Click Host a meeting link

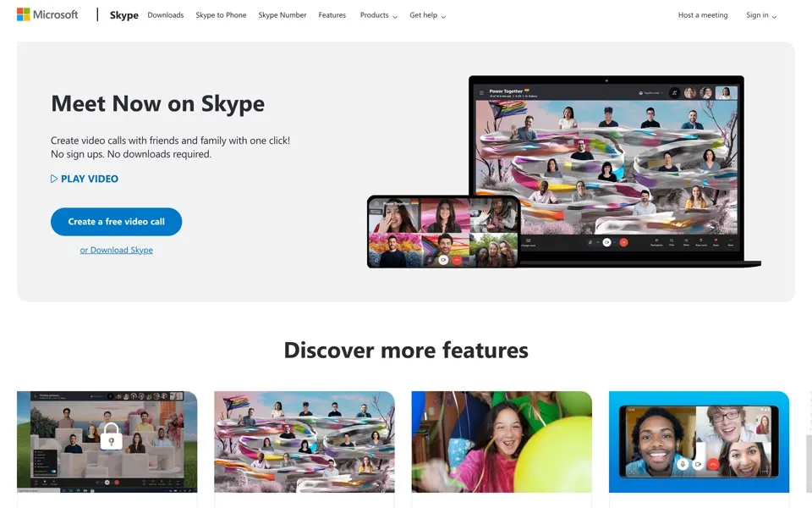(x=703, y=15)
